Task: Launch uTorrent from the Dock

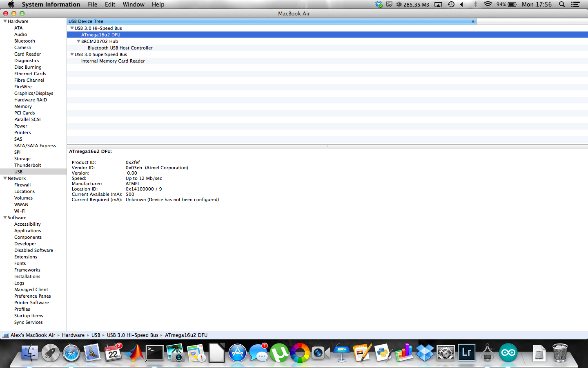Action: 279,352
